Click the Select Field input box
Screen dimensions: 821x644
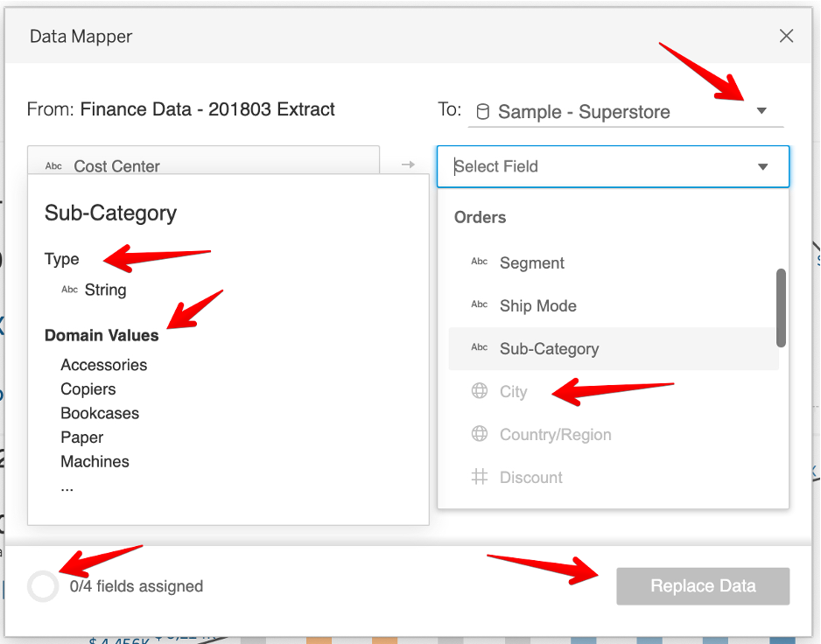click(x=613, y=166)
